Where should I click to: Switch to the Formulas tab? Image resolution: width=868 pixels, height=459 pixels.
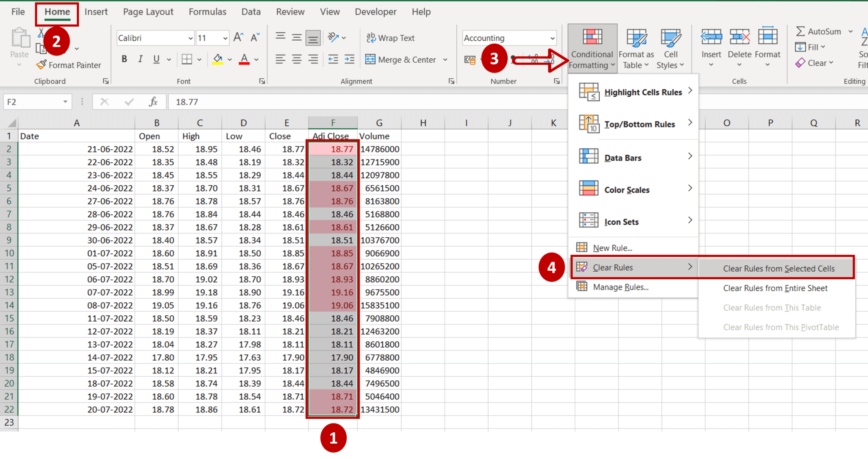[x=207, y=11]
